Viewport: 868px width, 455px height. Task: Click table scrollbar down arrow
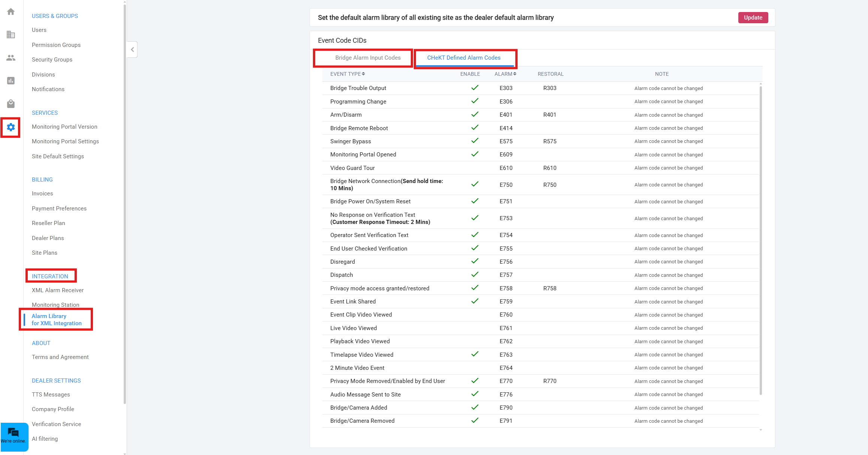[x=760, y=430]
